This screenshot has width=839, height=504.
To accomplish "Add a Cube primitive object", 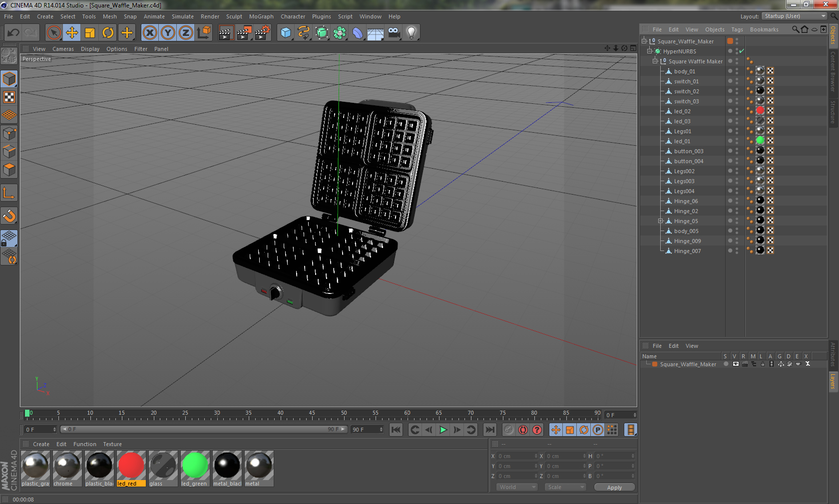I will tap(286, 33).
